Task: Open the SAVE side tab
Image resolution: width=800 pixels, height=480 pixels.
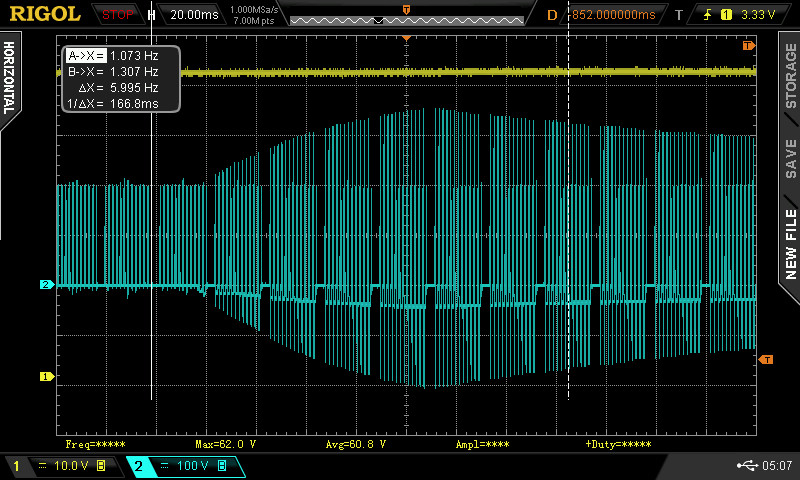Action: pyautogui.click(x=790, y=158)
